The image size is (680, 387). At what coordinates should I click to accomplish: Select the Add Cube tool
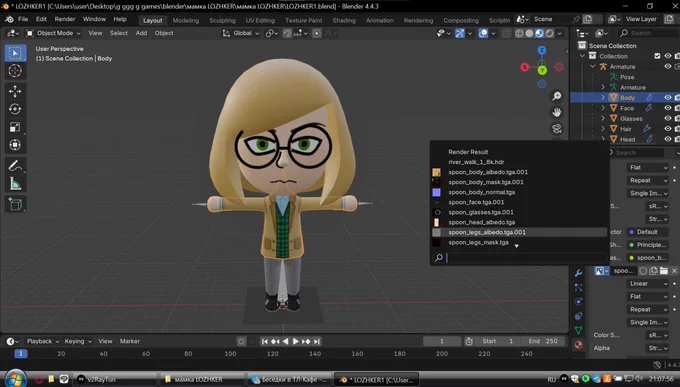coord(15,204)
